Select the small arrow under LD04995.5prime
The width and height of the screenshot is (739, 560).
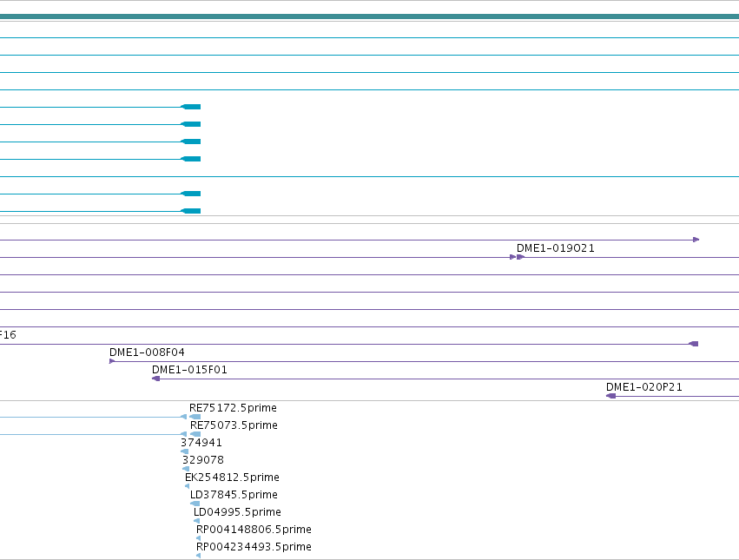[196, 521]
